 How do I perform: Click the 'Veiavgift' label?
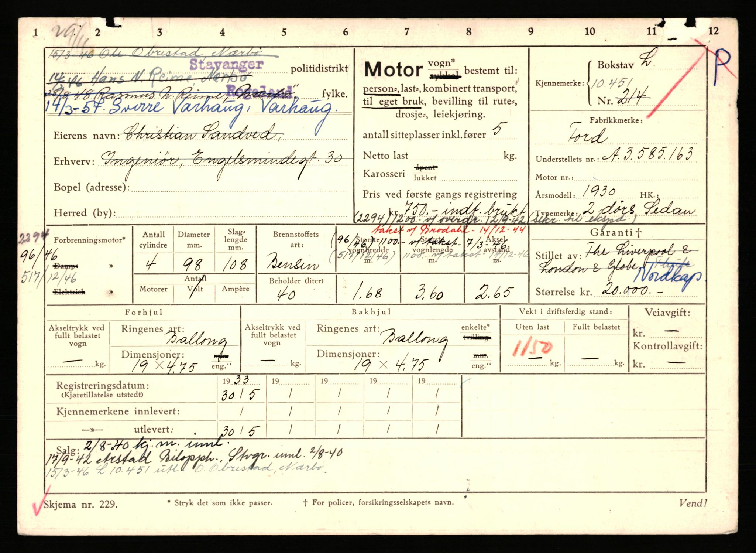667,313
